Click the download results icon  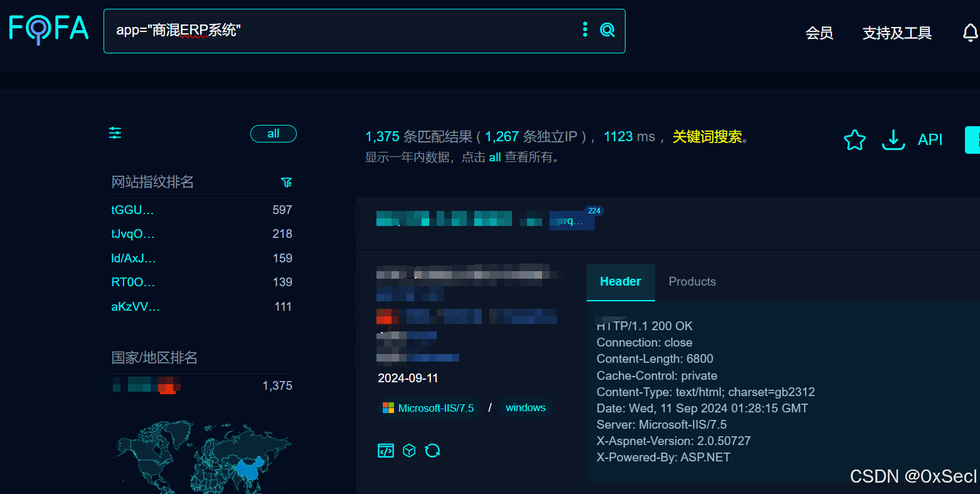pos(893,140)
